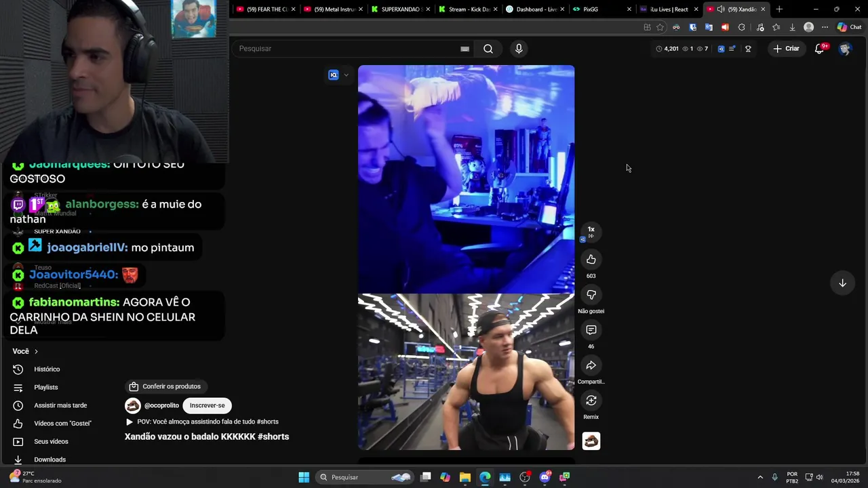Open Discord from the taskbar
This screenshot has height=488, width=868.
coord(545,477)
